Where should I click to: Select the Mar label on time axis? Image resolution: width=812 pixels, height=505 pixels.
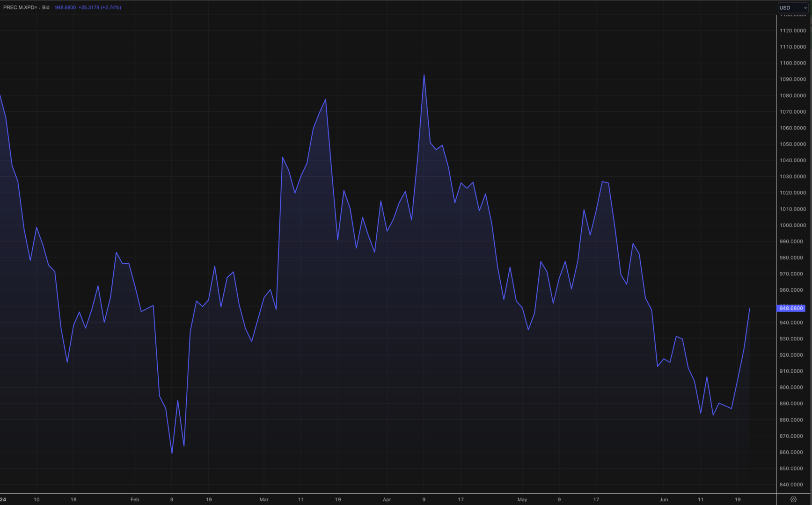click(264, 499)
